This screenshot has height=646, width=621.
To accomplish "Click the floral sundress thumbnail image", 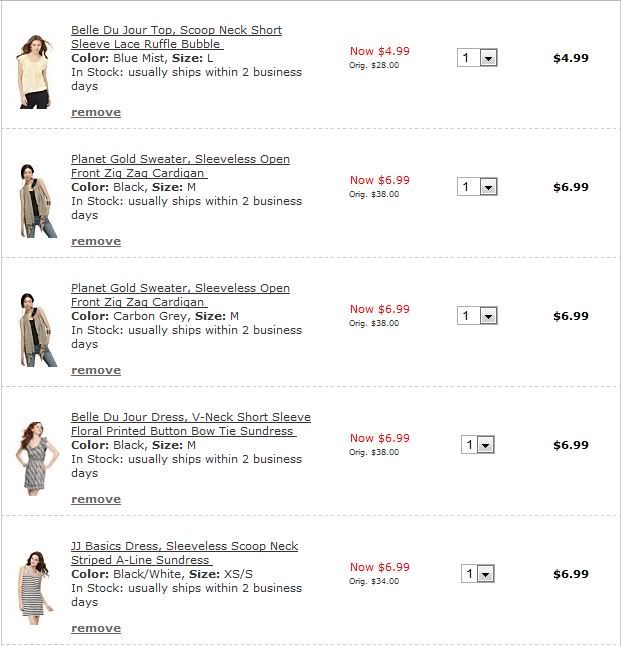I will coord(36,458).
